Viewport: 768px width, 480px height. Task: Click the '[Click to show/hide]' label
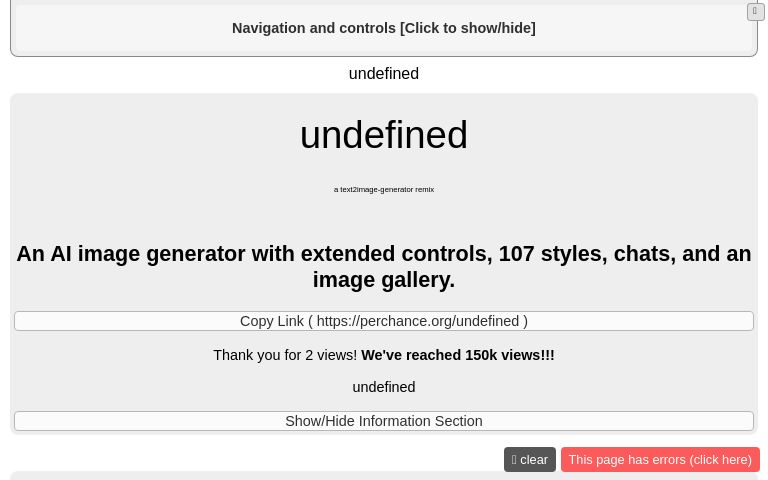(x=467, y=28)
